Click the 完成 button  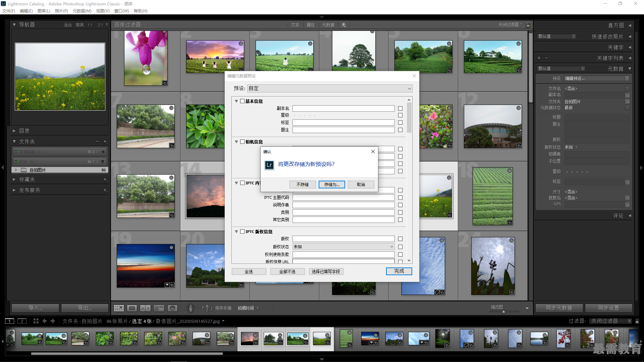pyautogui.click(x=399, y=271)
